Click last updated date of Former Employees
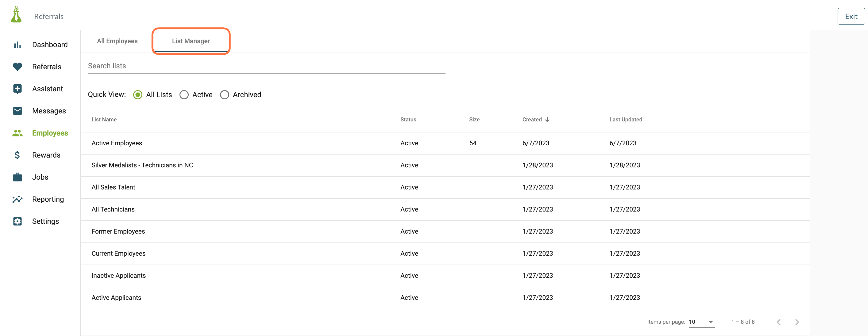The image size is (868, 336). pyautogui.click(x=624, y=231)
